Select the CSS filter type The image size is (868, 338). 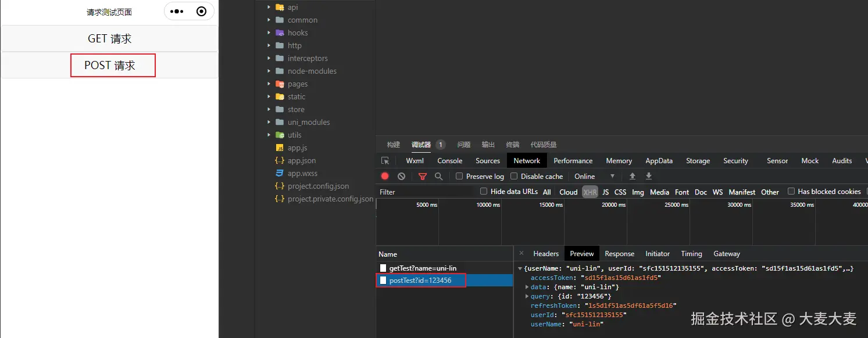(x=620, y=192)
